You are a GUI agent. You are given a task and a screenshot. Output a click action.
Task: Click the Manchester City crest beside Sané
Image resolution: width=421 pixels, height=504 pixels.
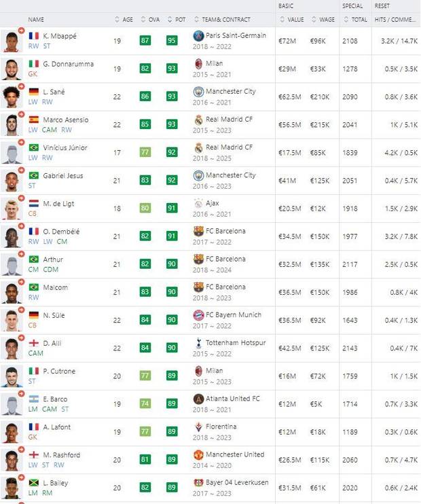pyautogui.click(x=198, y=92)
